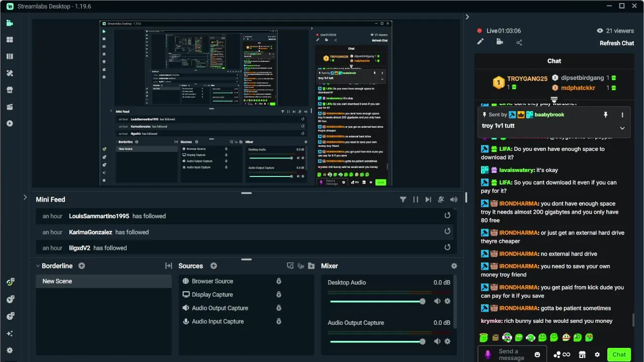Skip the current alert in Mini Feed
Image resolution: width=644 pixels, height=362 pixels.
pyautogui.click(x=428, y=200)
